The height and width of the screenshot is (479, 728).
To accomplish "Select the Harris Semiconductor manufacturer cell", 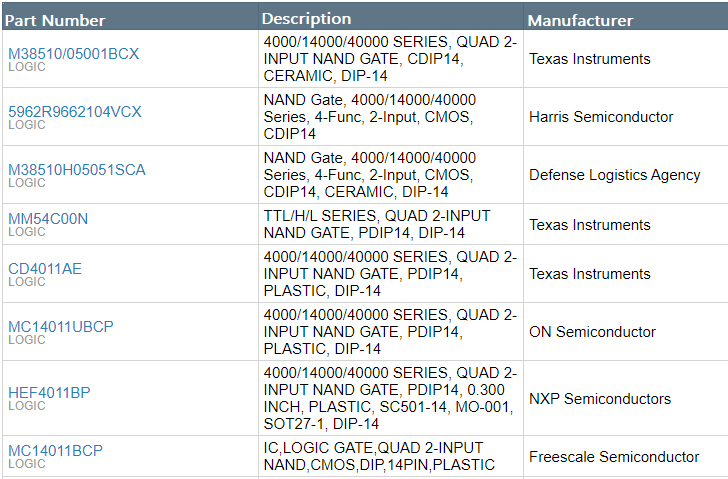I will point(601,117).
